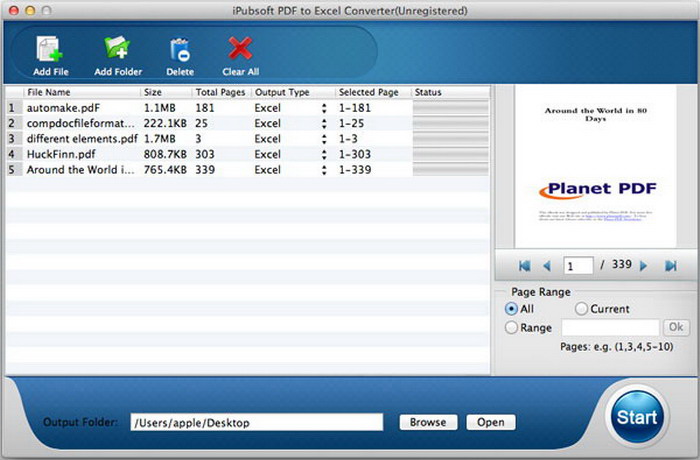Click the 1-339 selected page cell
Image resolution: width=700 pixels, height=460 pixels.
pos(355,170)
